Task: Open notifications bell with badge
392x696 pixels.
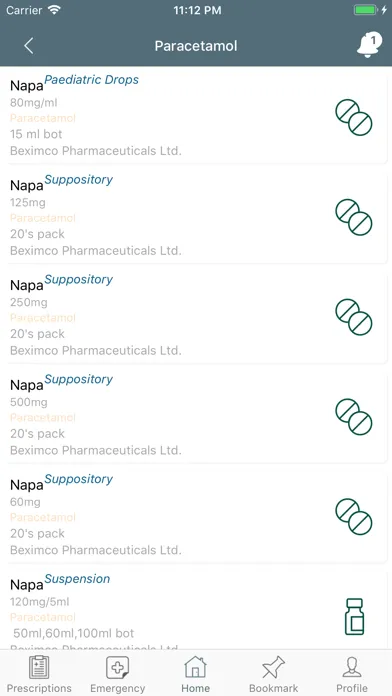Action: tap(369, 44)
